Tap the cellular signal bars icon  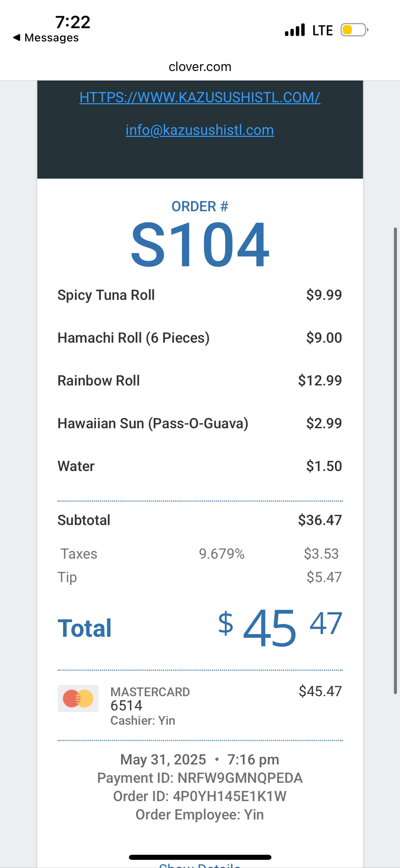click(x=295, y=30)
